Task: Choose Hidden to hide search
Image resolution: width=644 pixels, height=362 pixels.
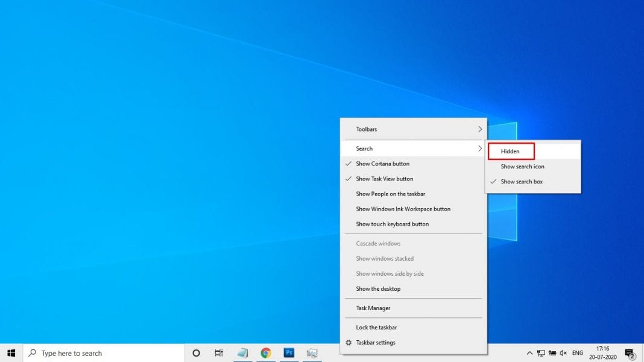Action: pyautogui.click(x=510, y=151)
